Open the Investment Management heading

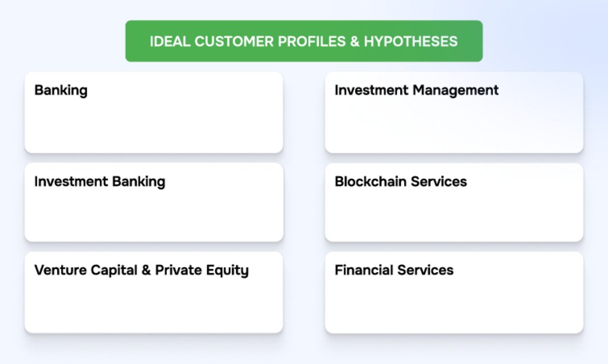416,90
